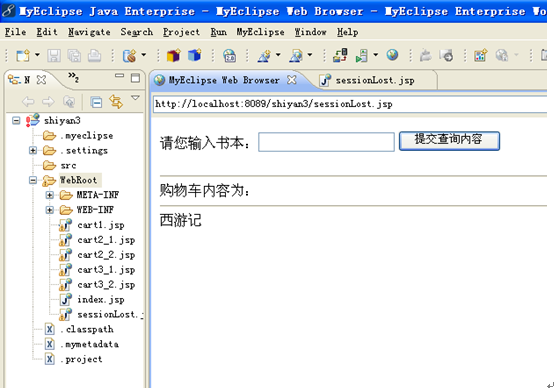The image size is (557, 388).
Task: Select cart1.jsp in the tree
Action: (101, 225)
